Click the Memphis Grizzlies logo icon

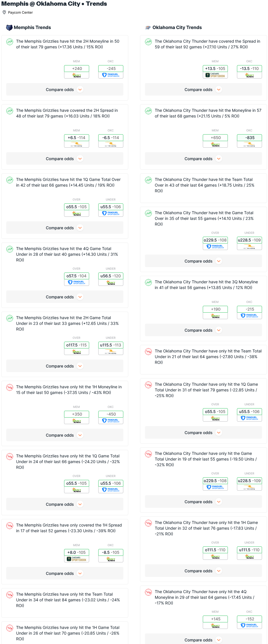[9, 28]
